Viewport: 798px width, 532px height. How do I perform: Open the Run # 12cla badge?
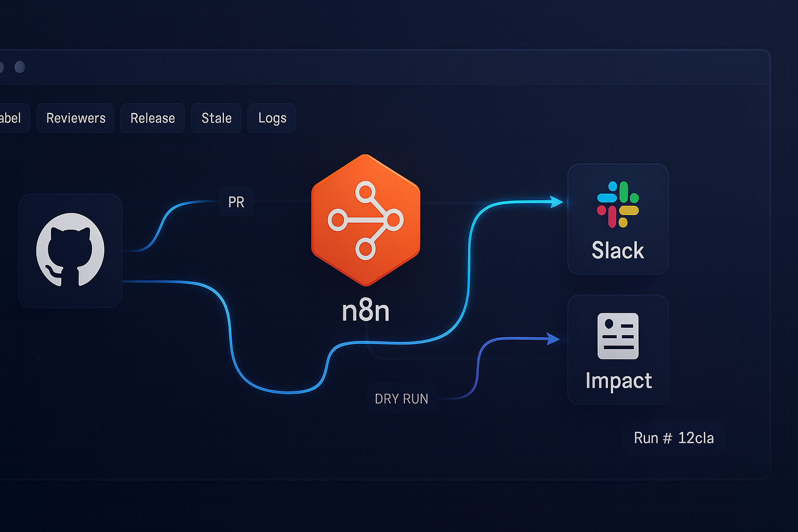pyautogui.click(x=674, y=438)
